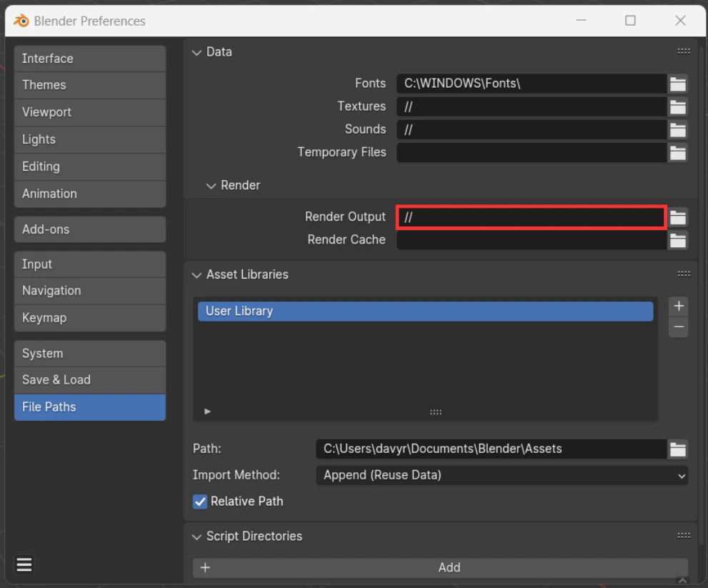
Task: Minimize the Blender Preferences window
Action: tap(581, 20)
